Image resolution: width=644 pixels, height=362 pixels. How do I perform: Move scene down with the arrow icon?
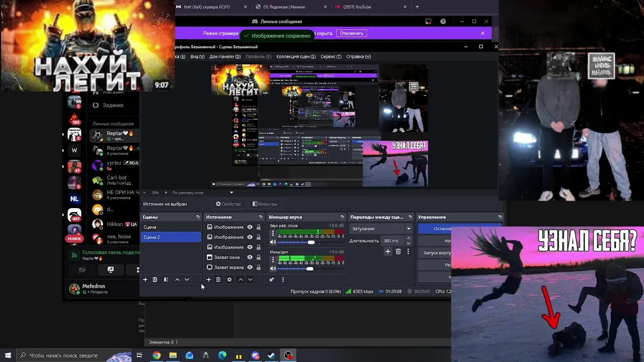(187, 280)
